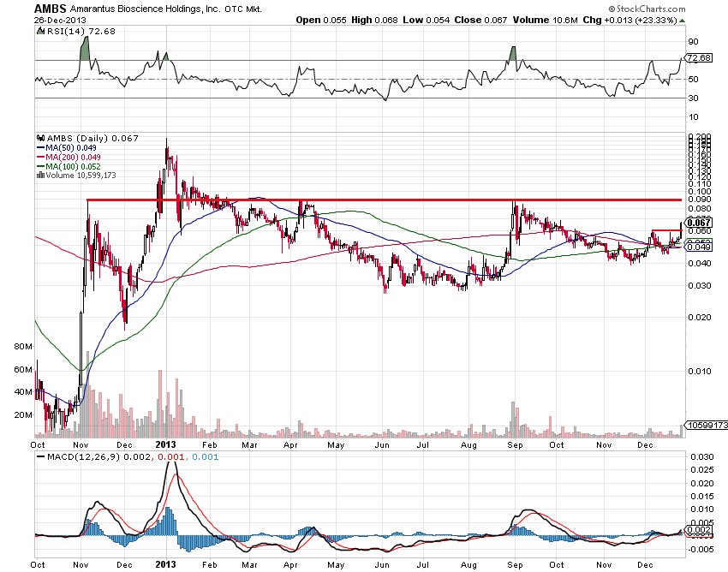This screenshot has width=728, height=572.
Task: Click the blue 0.001 histogram value in MACD legend
Action: [x=205, y=457]
